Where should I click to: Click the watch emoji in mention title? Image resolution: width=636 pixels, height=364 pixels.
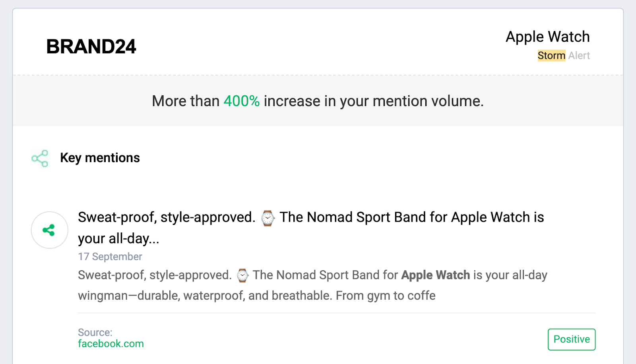coord(268,218)
